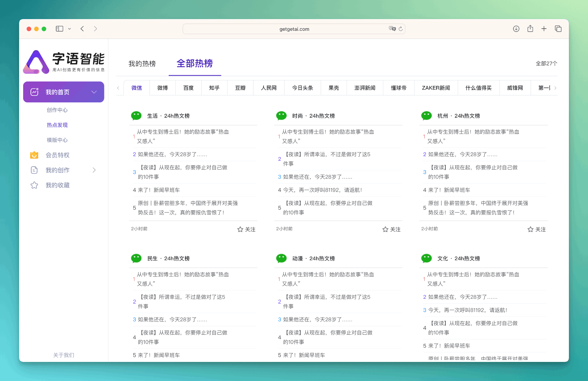The height and width of the screenshot is (381, 588).
Task: Click the 我的创作 document icon
Action: pyautogui.click(x=34, y=170)
